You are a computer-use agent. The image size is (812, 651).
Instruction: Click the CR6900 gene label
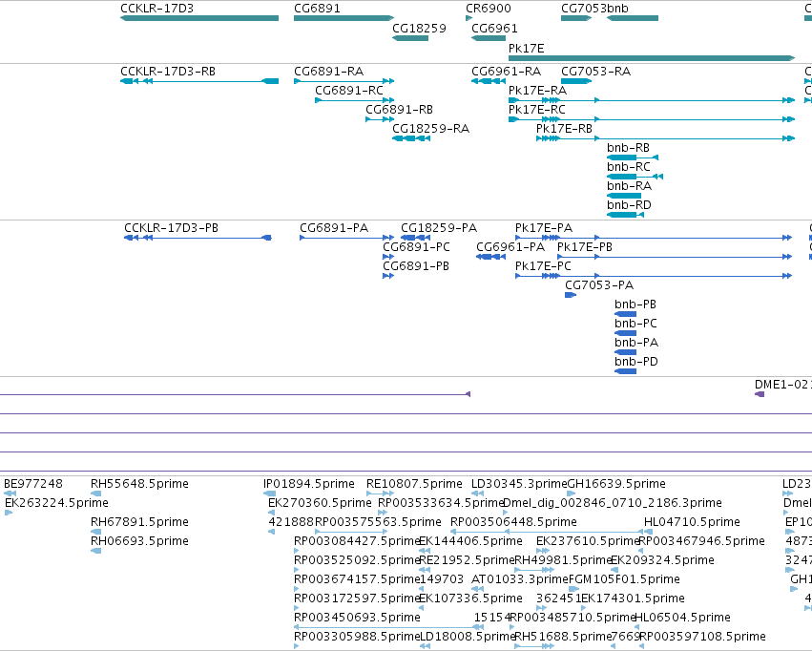tap(489, 9)
